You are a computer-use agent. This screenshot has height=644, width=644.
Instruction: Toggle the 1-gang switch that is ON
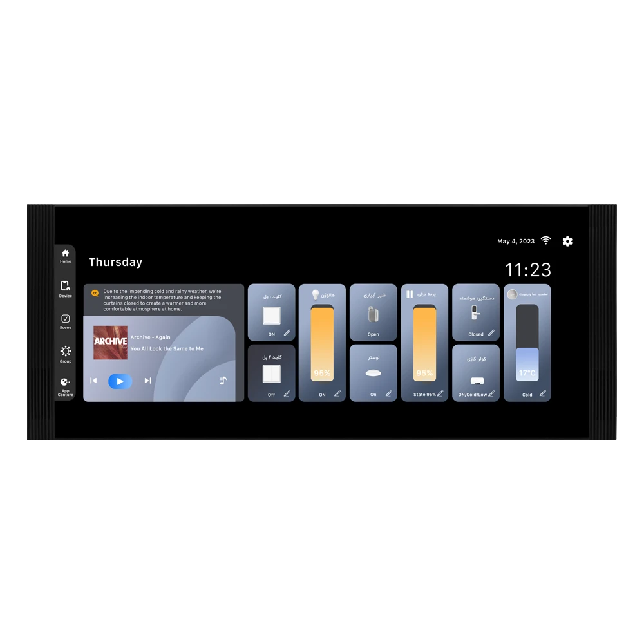point(271,316)
